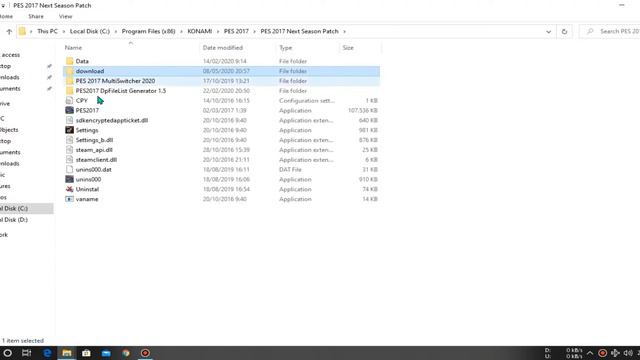
Task: Select the CPY configuration file icon
Action: pyautogui.click(x=69, y=100)
